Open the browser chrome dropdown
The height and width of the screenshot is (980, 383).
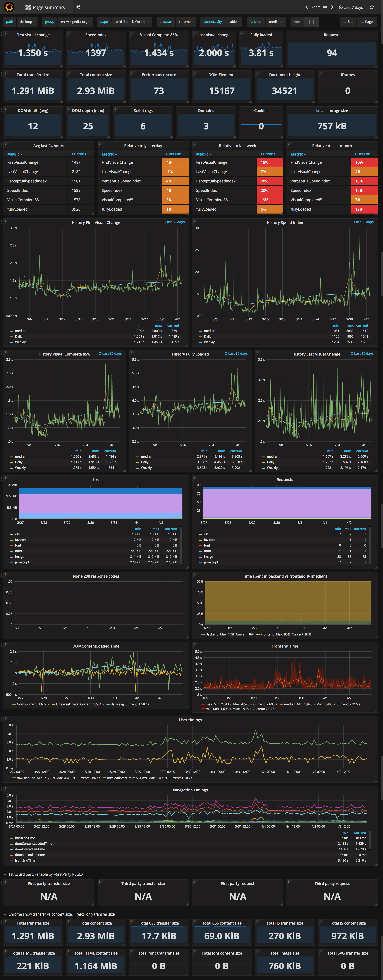click(186, 22)
